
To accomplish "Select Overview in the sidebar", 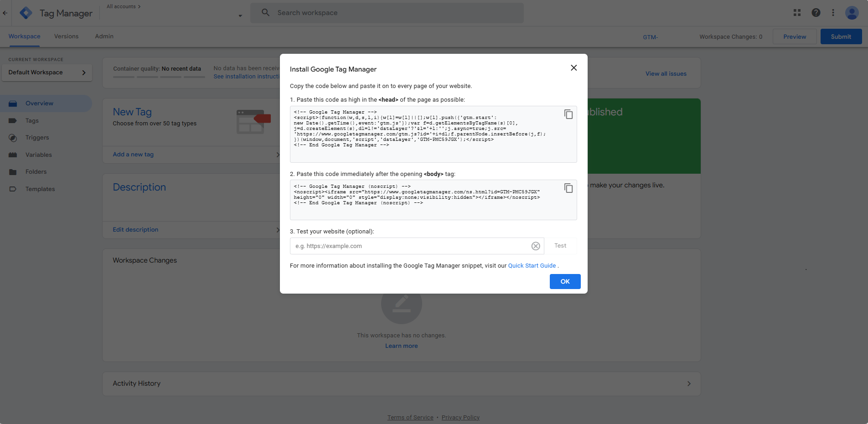I will click(x=46, y=103).
